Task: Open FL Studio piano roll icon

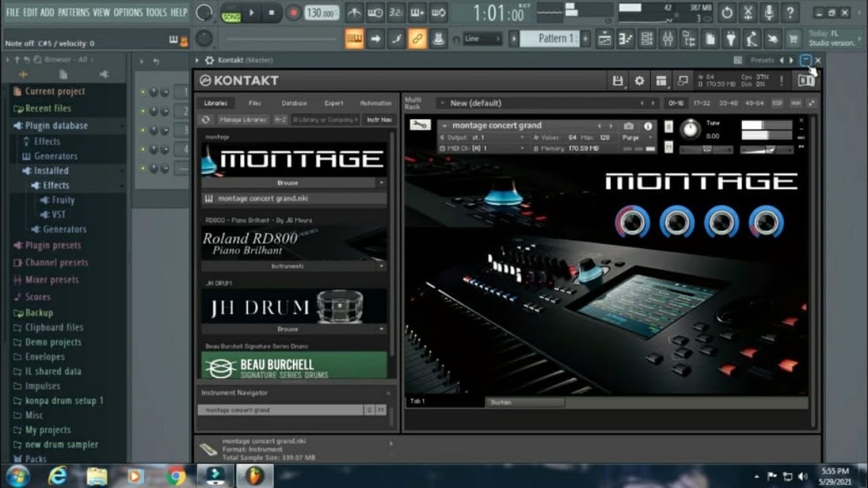Action: (626, 39)
